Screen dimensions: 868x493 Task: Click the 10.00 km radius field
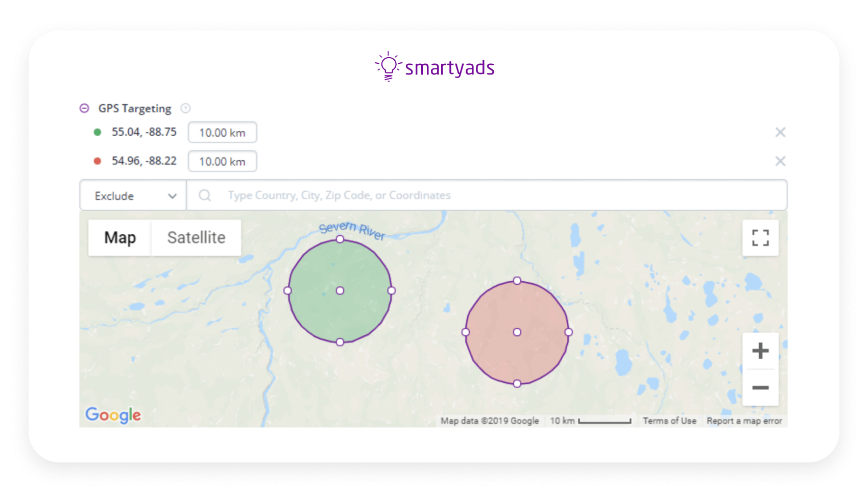222,132
